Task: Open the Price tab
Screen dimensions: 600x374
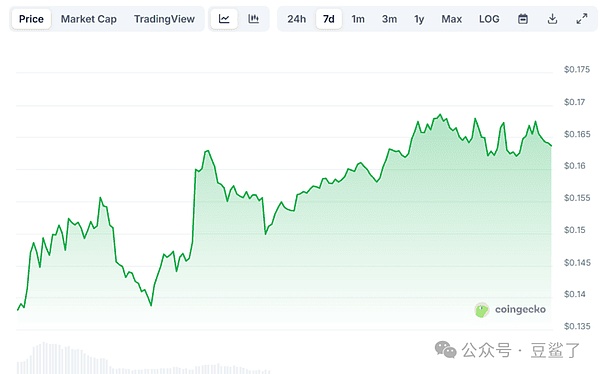Action: coord(31,19)
